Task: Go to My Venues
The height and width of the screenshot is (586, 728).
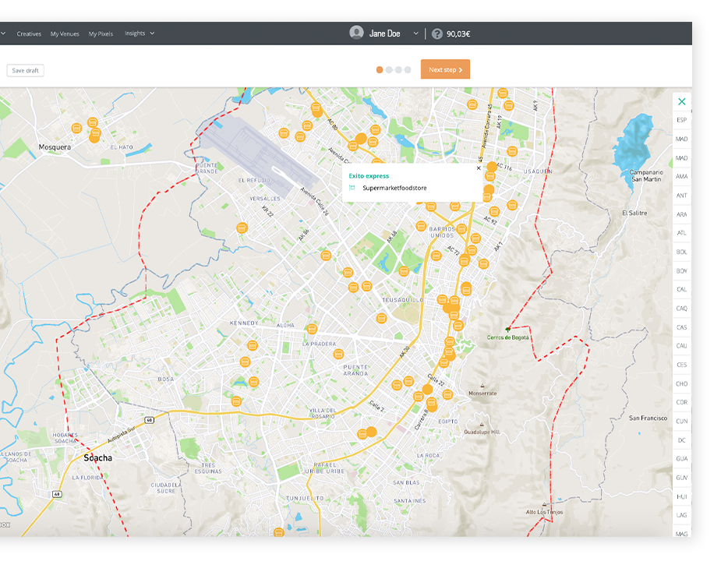Action: click(65, 34)
